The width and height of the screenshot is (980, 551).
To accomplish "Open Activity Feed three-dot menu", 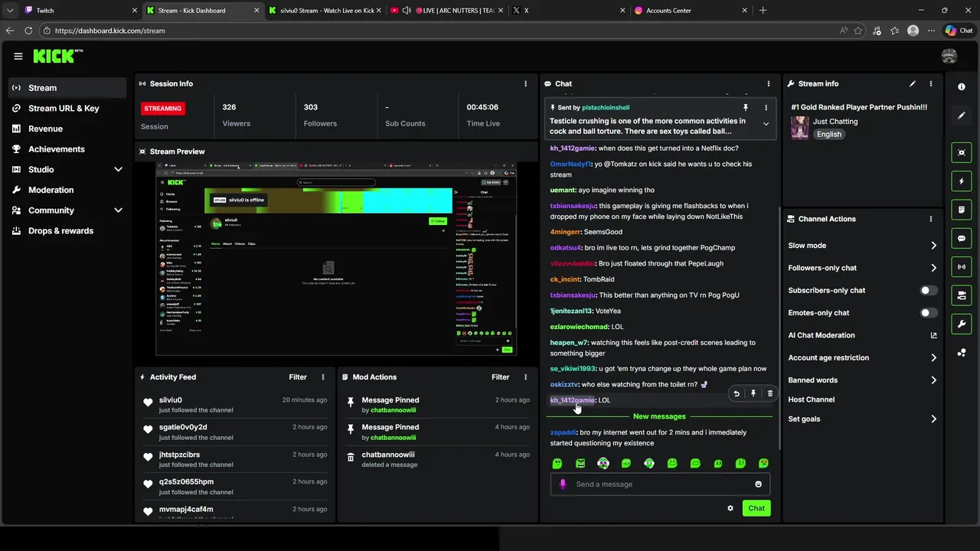I will (x=323, y=377).
